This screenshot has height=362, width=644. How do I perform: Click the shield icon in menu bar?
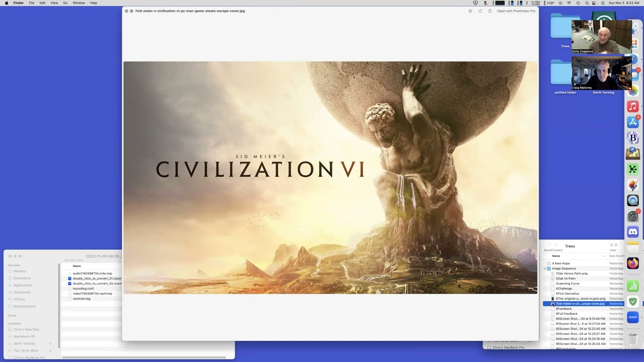pyautogui.click(x=475, y=3)
